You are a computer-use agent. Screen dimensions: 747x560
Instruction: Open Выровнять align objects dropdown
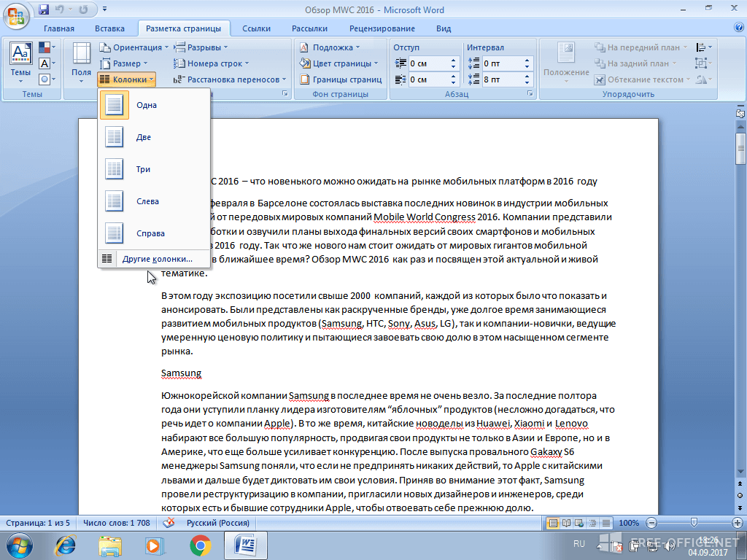point(704,47)
